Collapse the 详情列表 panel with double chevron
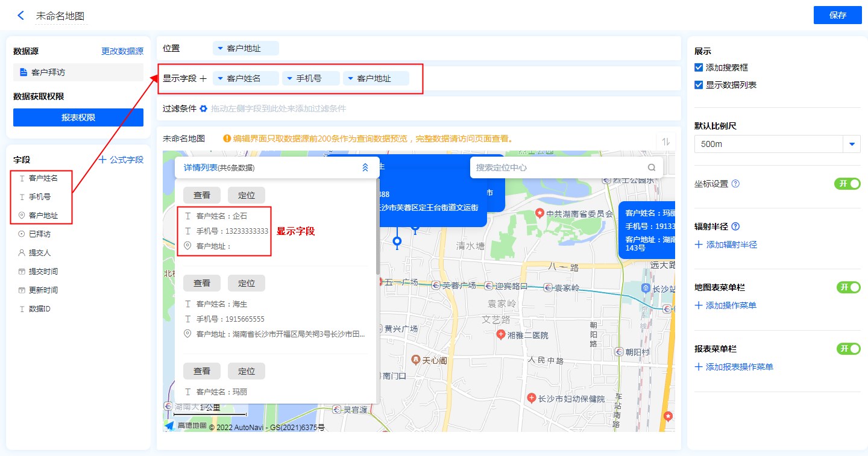Screen dimensions: 868x456 pos(365,168)
